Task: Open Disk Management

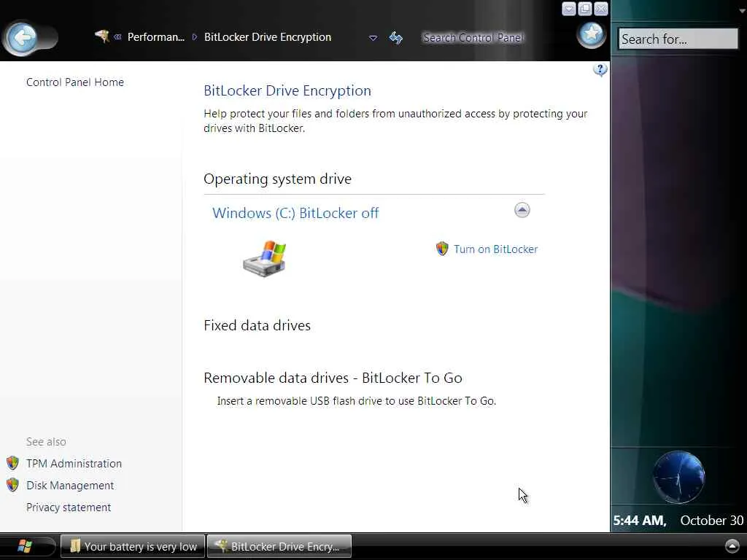Action: point(70,485)
